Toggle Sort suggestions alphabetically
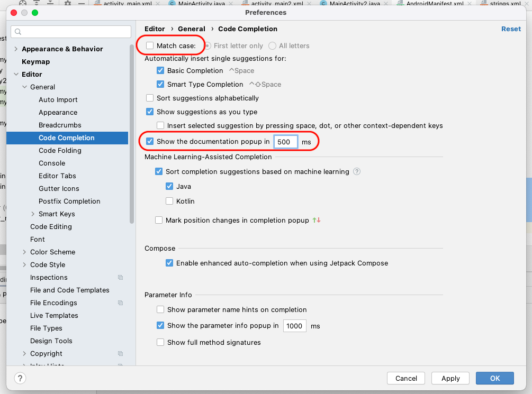The height and width of the screenshot is (394, 532). click(150, 98)
